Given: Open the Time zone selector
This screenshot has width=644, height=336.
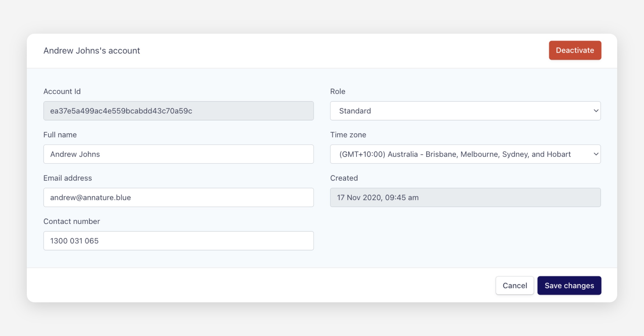Looking at the screenshot, I should [x=456, y=154].
